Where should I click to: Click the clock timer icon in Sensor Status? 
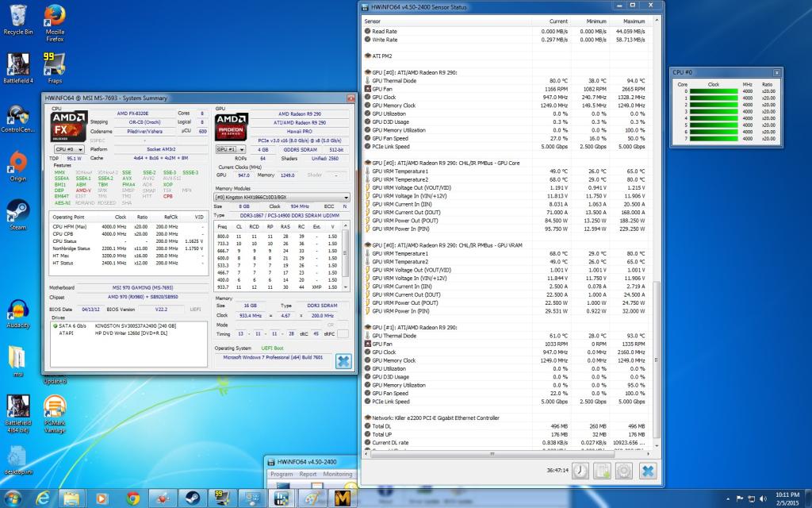580,471
